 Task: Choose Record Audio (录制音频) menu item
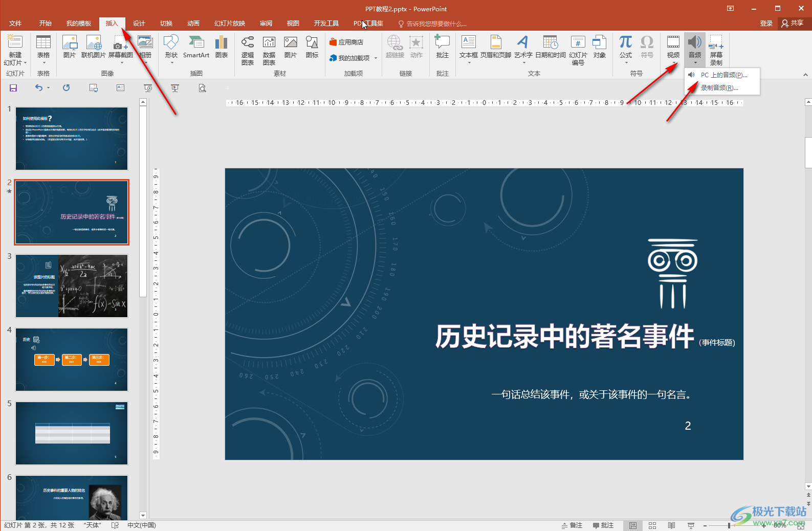tap(722, 88)
